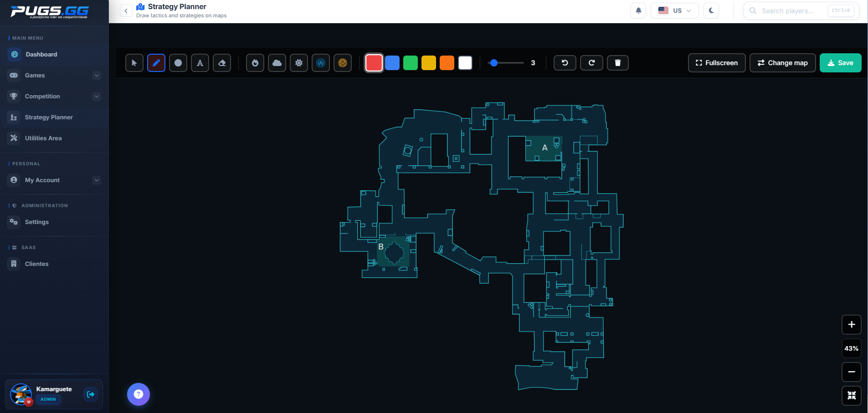Toggle dark mode with moon icon
Screen dimensions: 868x413
(711, 10)
